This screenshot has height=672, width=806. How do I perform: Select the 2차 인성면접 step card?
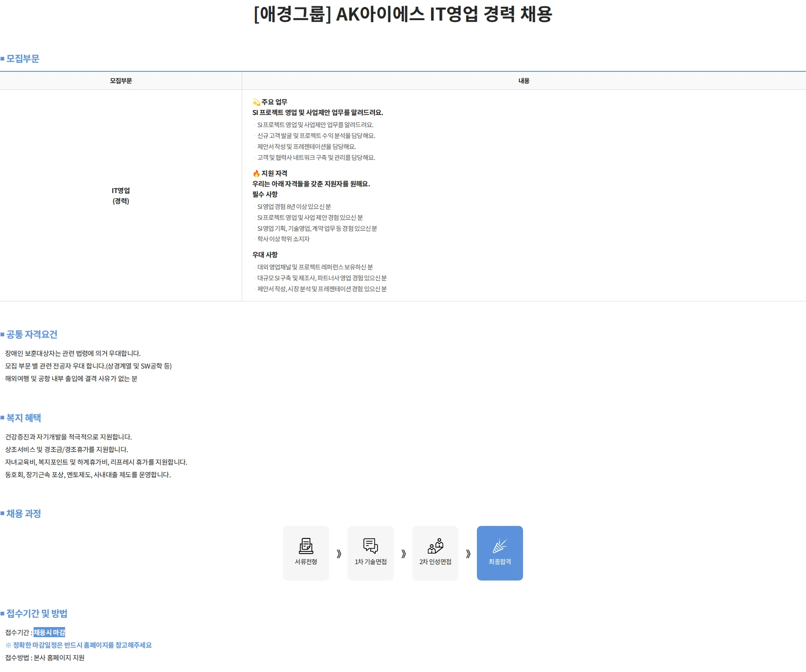(x=435, y=553)
